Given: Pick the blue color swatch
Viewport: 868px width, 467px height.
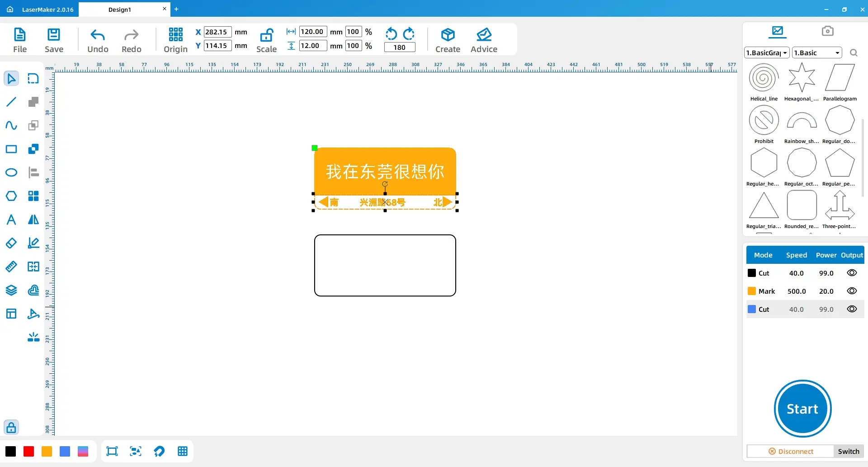Looking at the screenshot, I should tap(65, 451).
